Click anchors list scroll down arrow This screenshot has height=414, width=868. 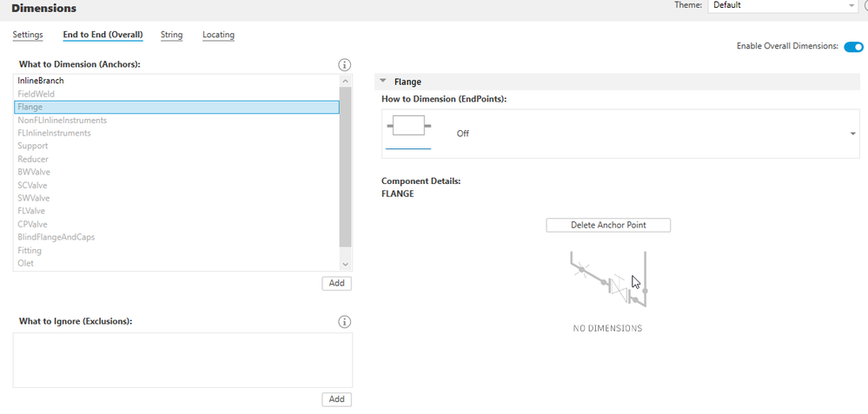point(346,264)
